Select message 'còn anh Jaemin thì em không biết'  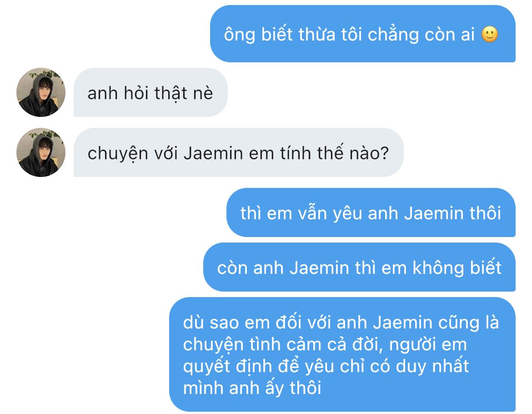pyautogui.click(x=359, y=267)
